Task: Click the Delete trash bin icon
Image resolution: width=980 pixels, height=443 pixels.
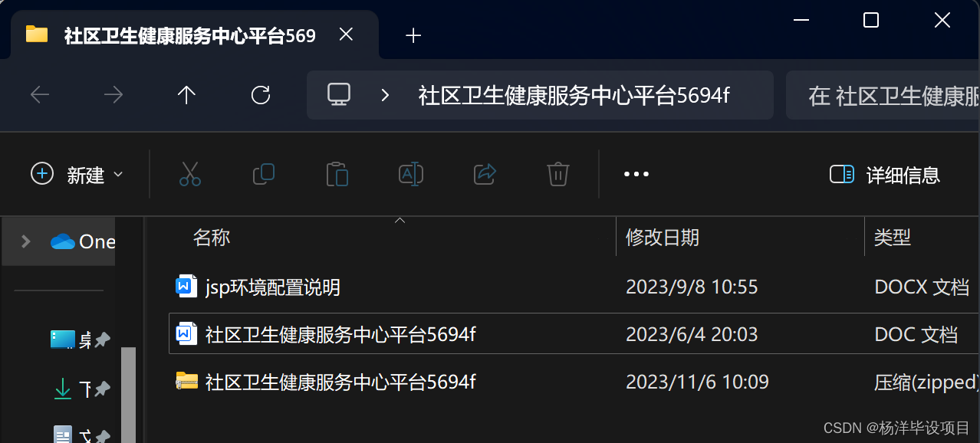Action: click(x=557, y=174)
